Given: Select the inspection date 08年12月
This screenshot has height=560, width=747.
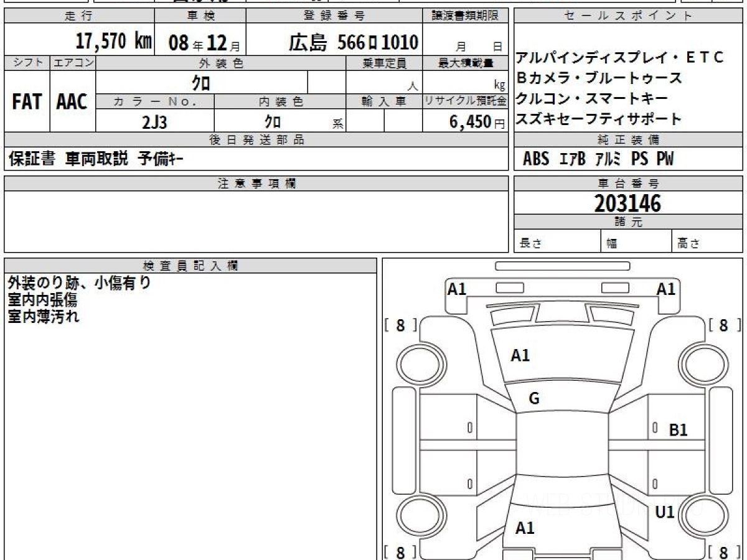Looking at the screenshot, I should coord(204,43).
